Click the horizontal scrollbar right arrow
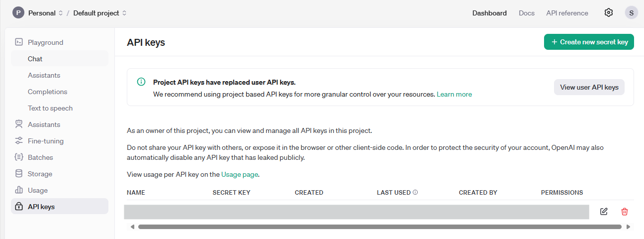 (x=629, y=227)
